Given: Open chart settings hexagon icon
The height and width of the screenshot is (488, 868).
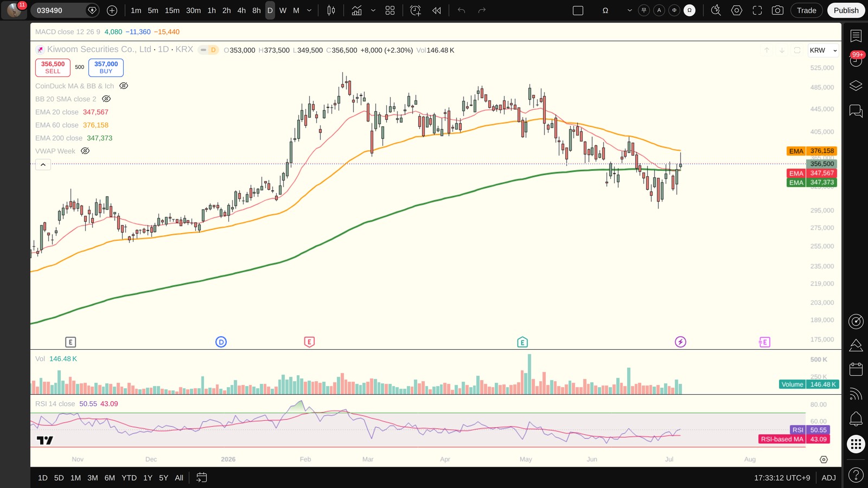Looking at the screenshot, I should (x=737, y=10).
